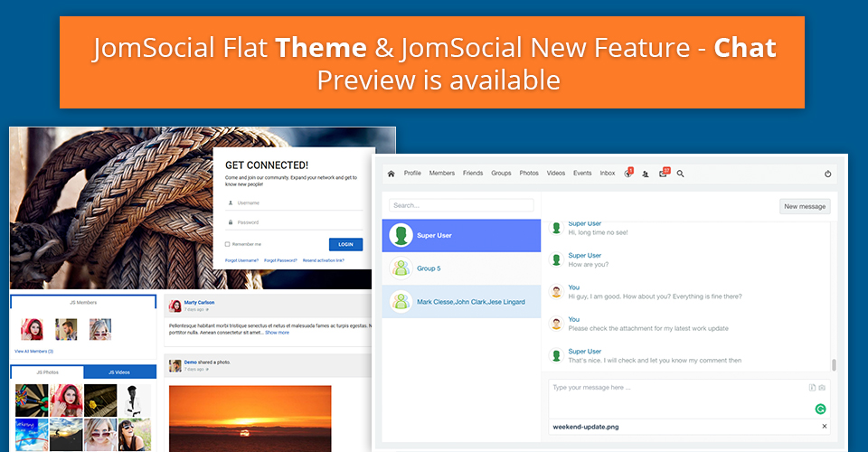Open Videos menu item
Screen dimensions: 868x452
(x=556, y=174)
